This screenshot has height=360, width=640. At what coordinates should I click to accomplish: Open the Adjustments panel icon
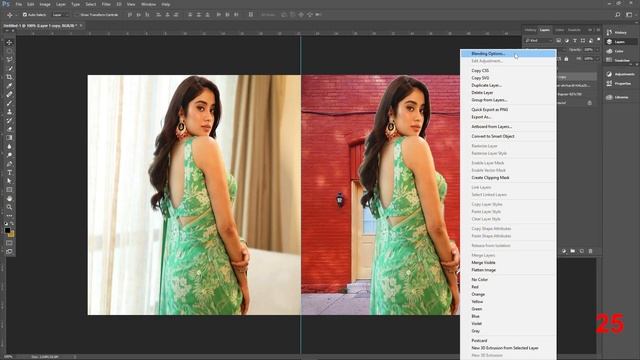[609, 74]
